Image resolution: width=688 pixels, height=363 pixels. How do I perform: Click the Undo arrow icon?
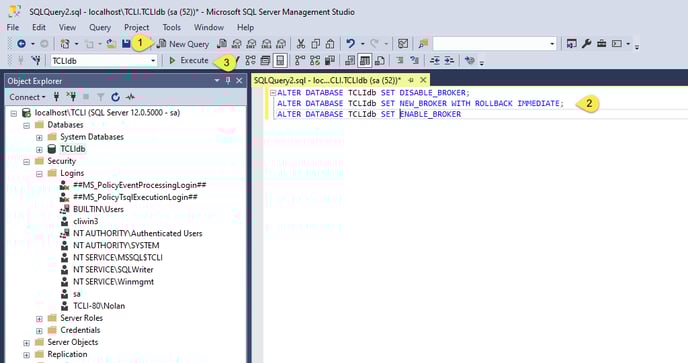350,43
